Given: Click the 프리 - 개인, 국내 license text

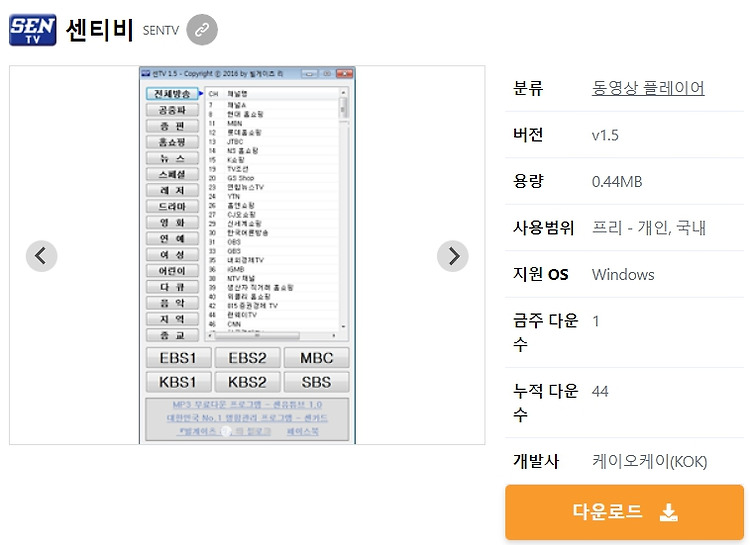Looking at the screenshot, I should [x=649, y=228].
